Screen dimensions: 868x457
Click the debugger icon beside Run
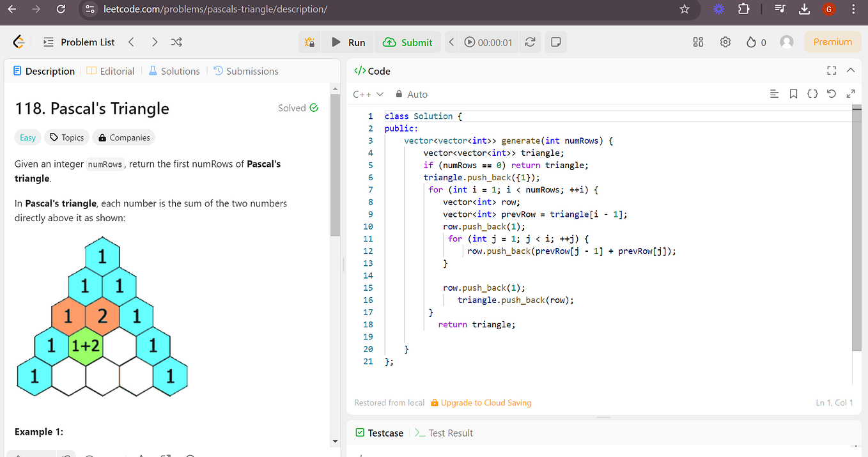point(310,42)
